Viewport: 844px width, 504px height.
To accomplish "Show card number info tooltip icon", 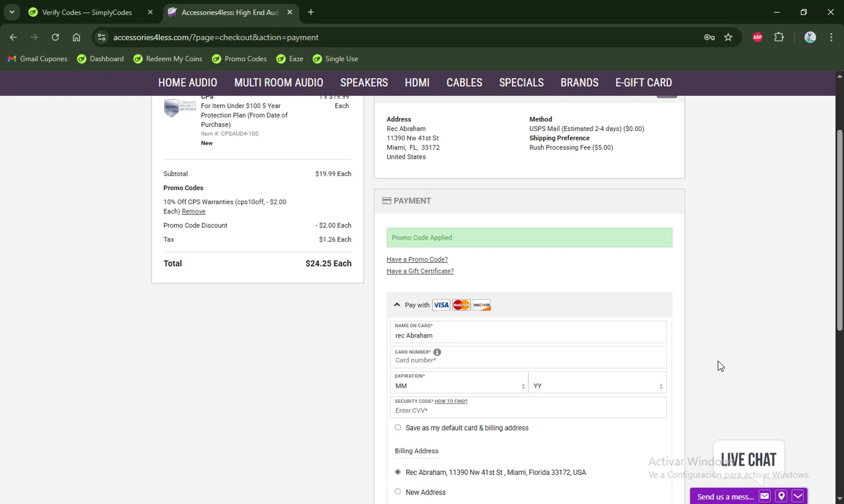I will pyautogui.click(x=437, y=352).
